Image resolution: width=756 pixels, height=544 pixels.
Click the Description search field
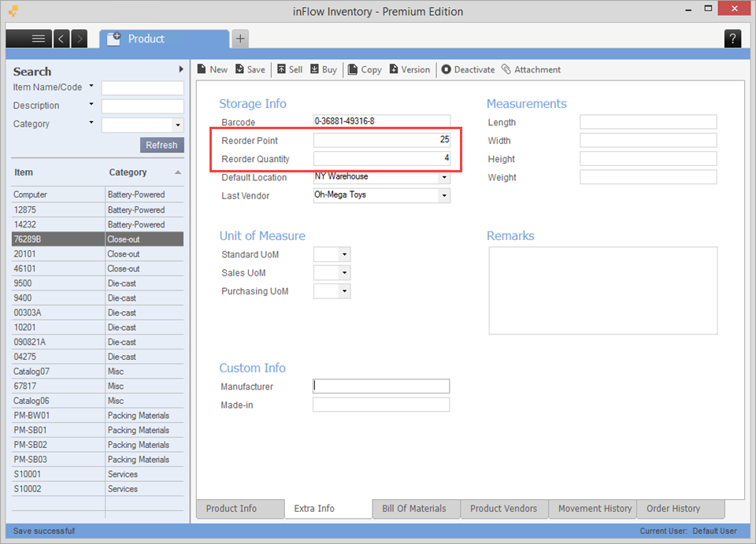click(x=143, y=106)
